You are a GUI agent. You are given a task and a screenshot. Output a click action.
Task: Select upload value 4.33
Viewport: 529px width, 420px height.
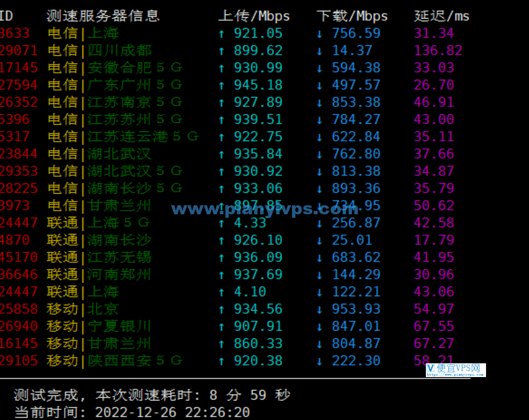(x=250, y=222)
